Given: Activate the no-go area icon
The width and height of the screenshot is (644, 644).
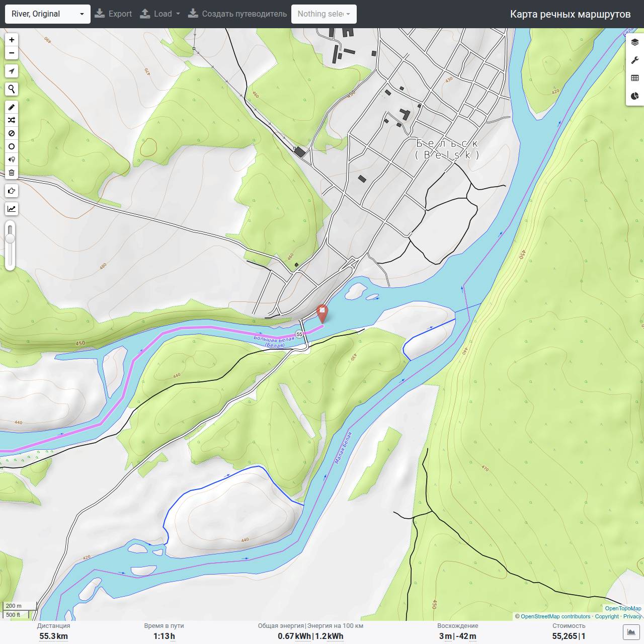Looking at the screenshot, I should pos(11,133).
